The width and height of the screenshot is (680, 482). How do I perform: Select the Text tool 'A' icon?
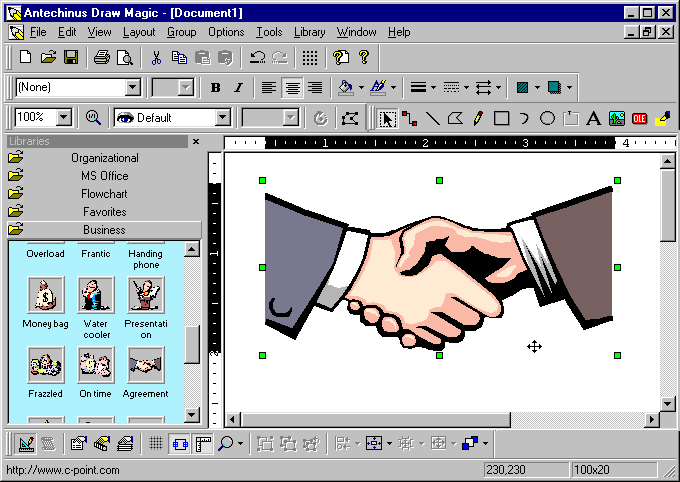coord(593,118)
